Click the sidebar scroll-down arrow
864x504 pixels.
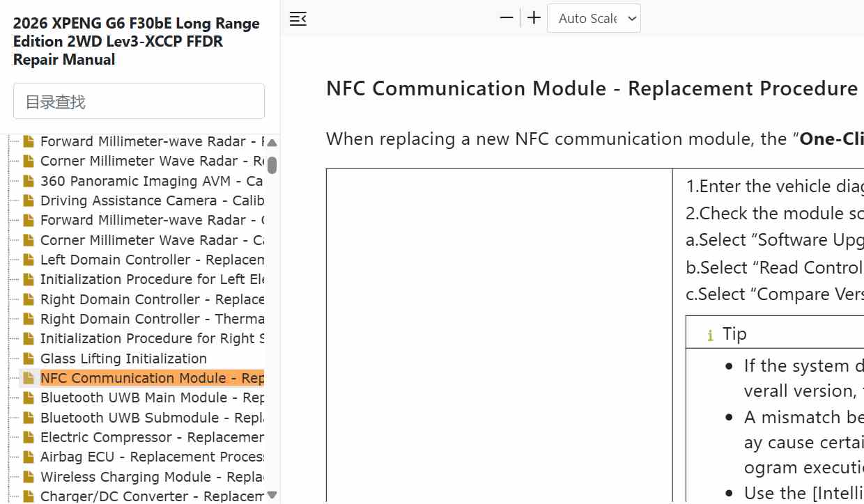coord(272,495)
